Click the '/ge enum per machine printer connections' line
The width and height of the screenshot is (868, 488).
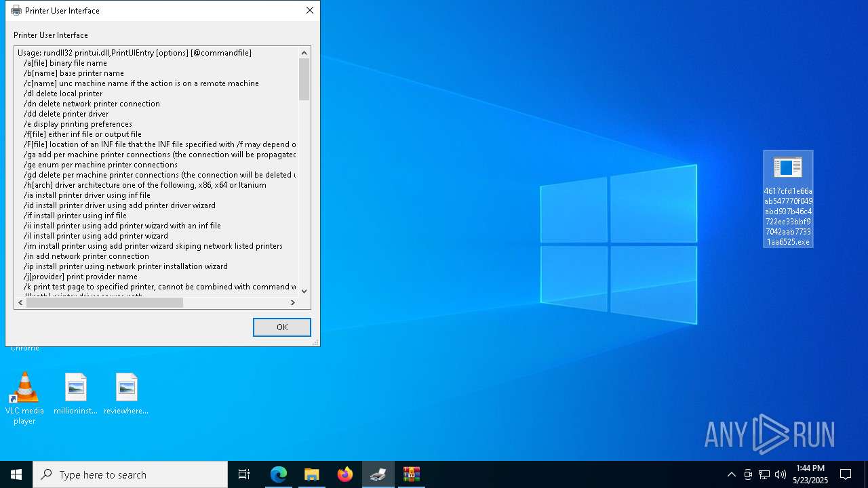coord(100,165)
